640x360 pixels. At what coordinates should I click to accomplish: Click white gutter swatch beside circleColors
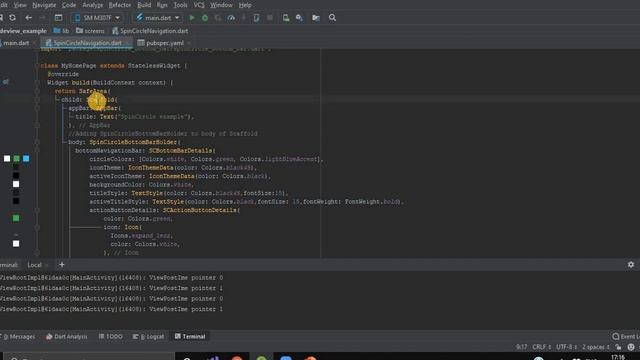[x=7, y=158]
